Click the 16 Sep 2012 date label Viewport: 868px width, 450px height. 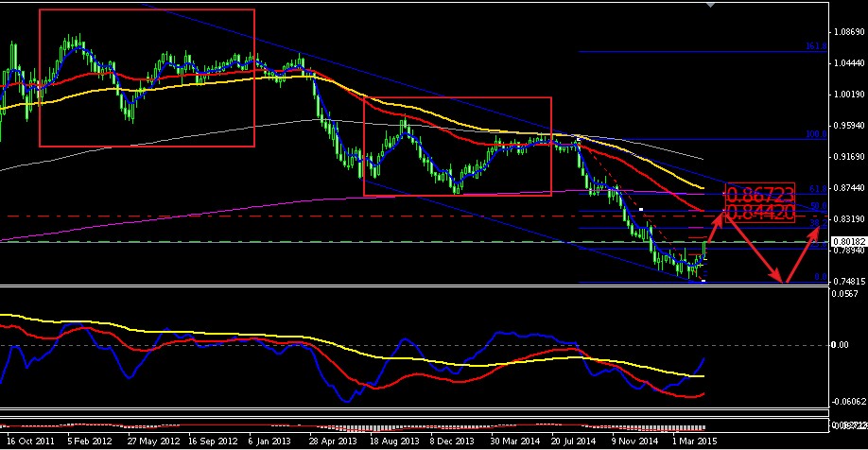coord(213,441)
